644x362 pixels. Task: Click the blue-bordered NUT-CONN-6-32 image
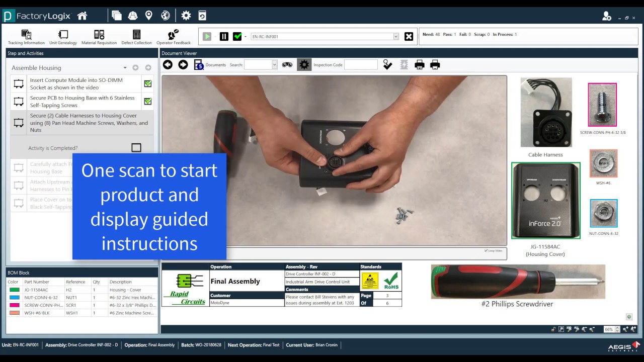(604, 213)
